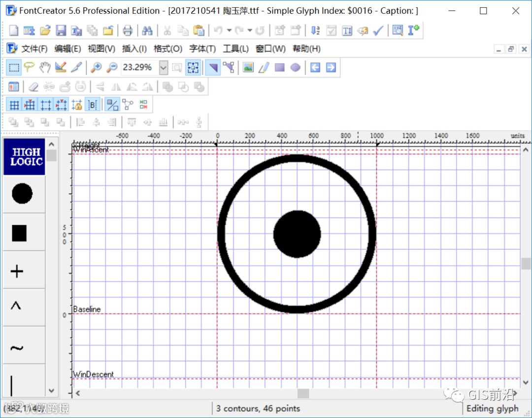Click the Zoom In magnifier

click(96, 68)
